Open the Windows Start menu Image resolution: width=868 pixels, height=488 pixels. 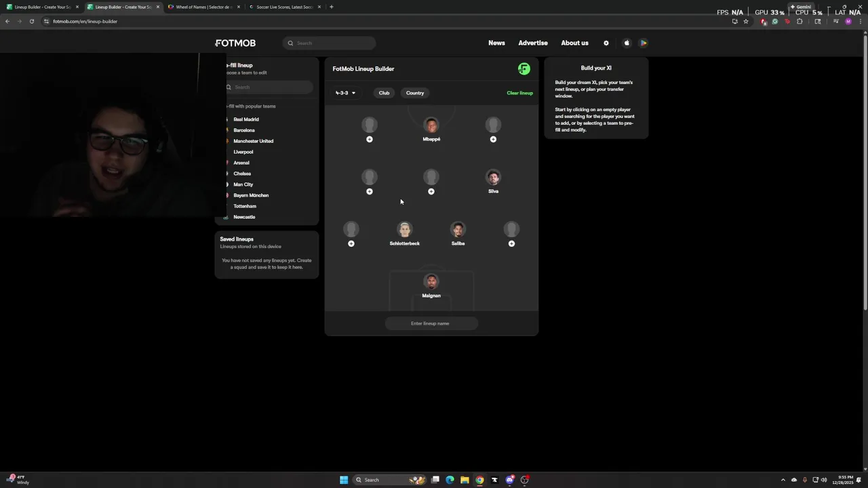pyautogui.click(x=344, y=480)
